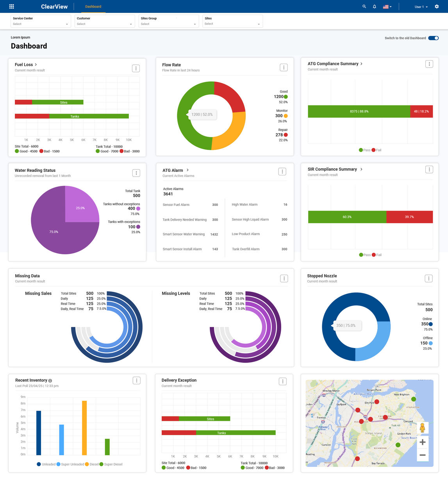The width and height of the screenshot is (448, 500).
Task: Open Flow Rate three-dot menu
Action: click(x=284, y=68)
